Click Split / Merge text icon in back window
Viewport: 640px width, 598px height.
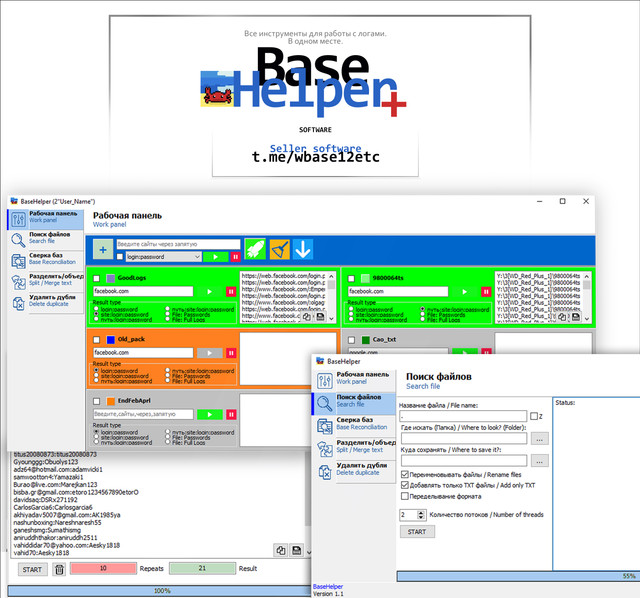(18, 282)
